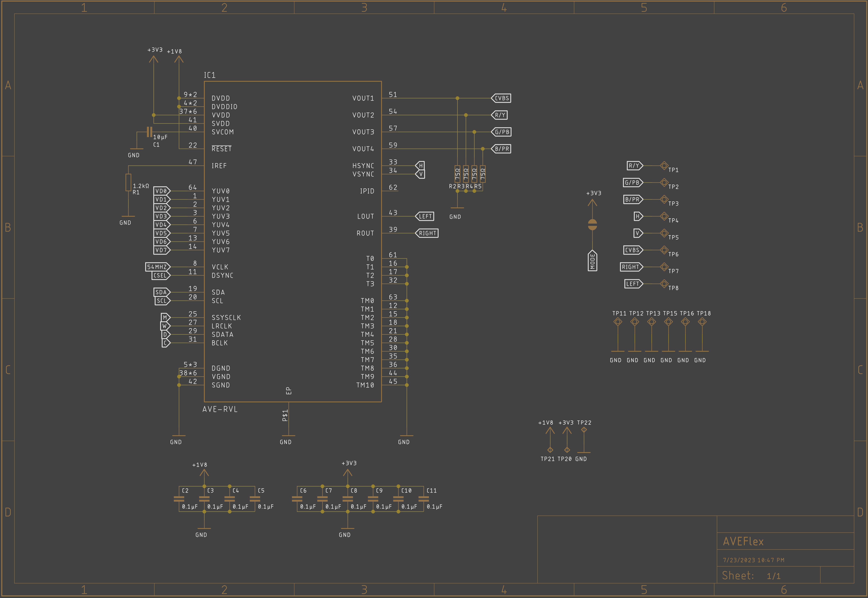The width and height of the screenshot is (868, 598).
Task: Select the TP8 test point symbol
Action: click(664, 284)
